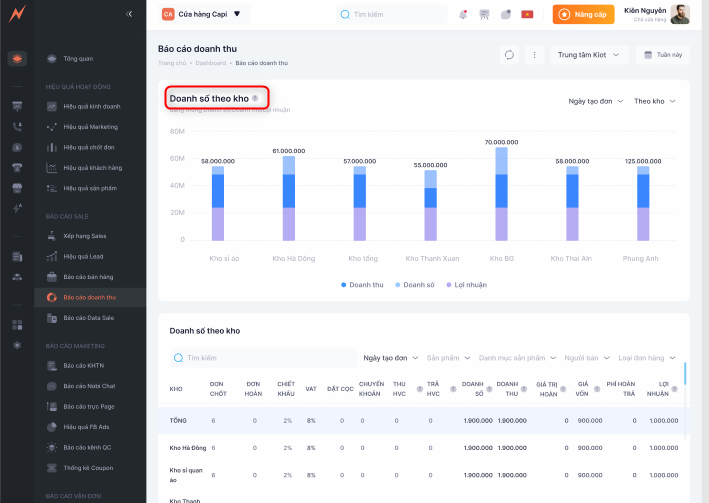Click the Vietnam flag language icon

tap(527, 15)
